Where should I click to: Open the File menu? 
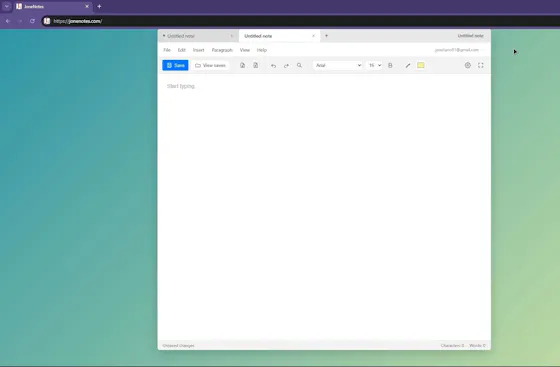point(167,50)
